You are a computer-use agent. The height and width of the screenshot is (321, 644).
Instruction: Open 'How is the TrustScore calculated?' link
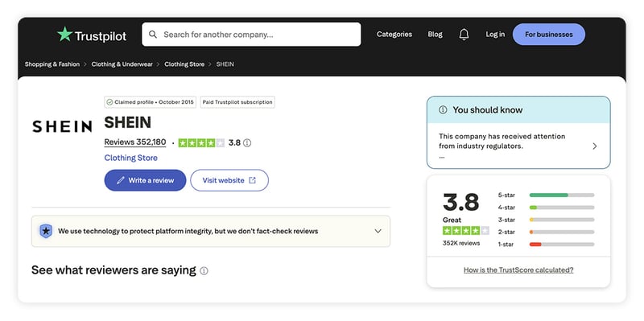pyautogui.click(x=518, y=270)
